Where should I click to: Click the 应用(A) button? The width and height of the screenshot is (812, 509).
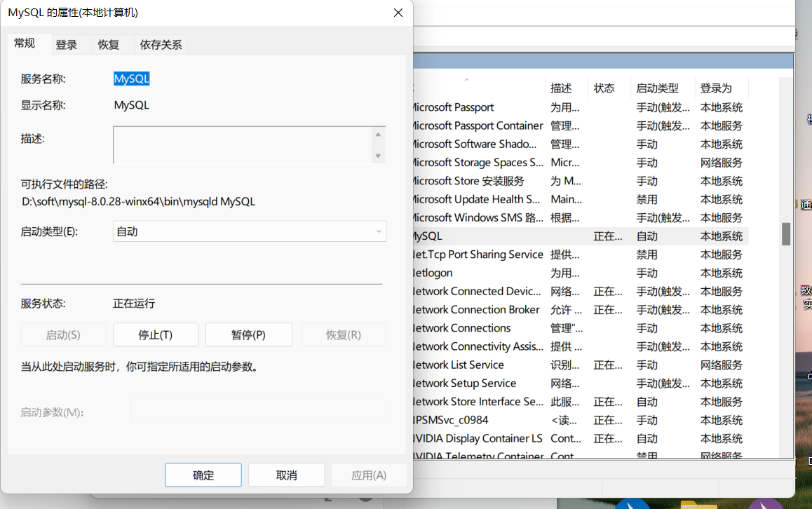click(x=369, y=475)
